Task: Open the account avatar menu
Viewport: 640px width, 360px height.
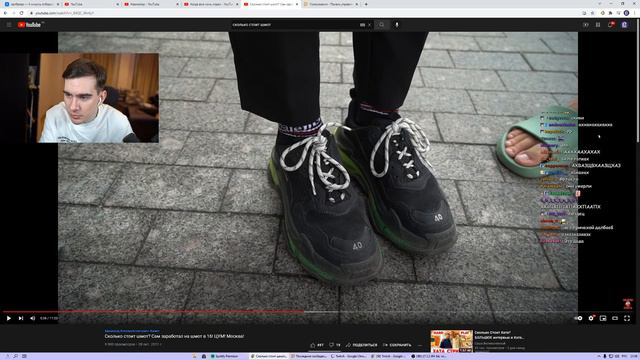Action: [x=624, y=25]
